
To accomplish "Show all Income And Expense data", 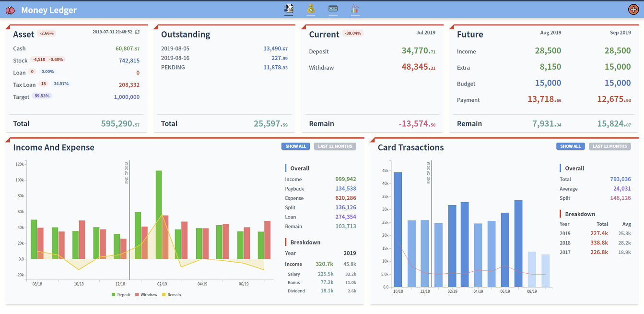I will click(295, 146).
